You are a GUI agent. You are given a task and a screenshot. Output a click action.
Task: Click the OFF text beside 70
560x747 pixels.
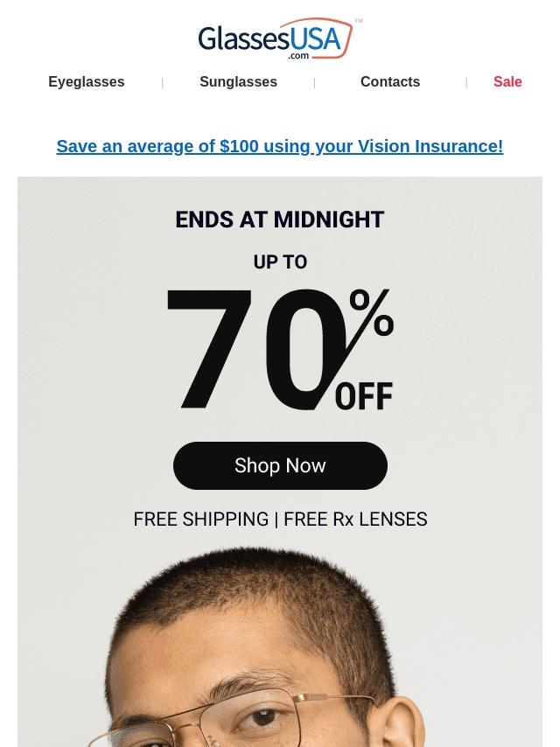pyautogui.click(x=364, y=396)
